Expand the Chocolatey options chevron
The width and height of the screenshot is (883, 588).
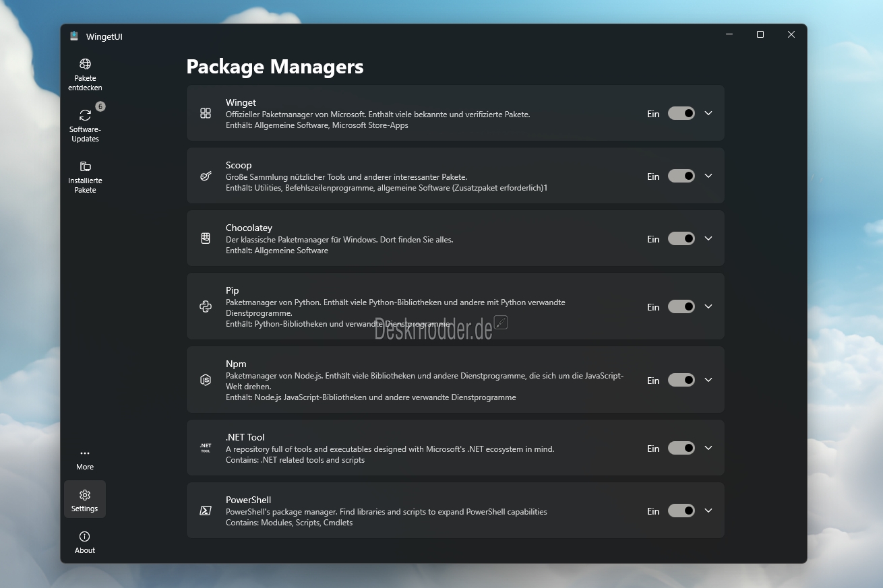point(708,238)
